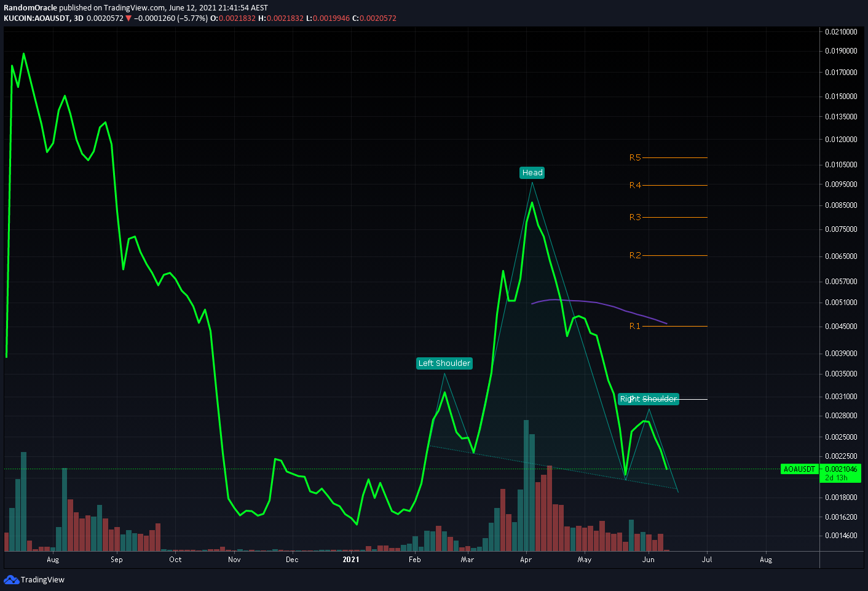
Task: Click the KUCOIN:AOAUSDT symbol title
Action: coord(36,18)
